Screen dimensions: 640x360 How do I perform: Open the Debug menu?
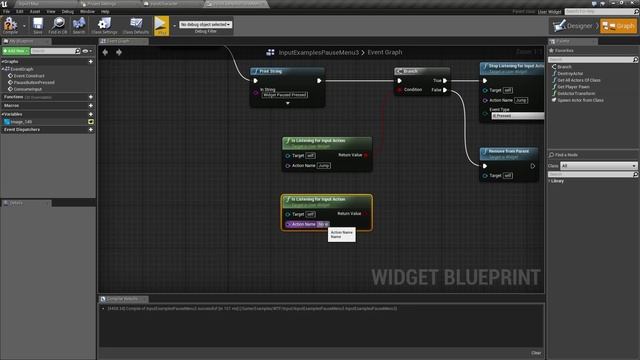(68, 12)
